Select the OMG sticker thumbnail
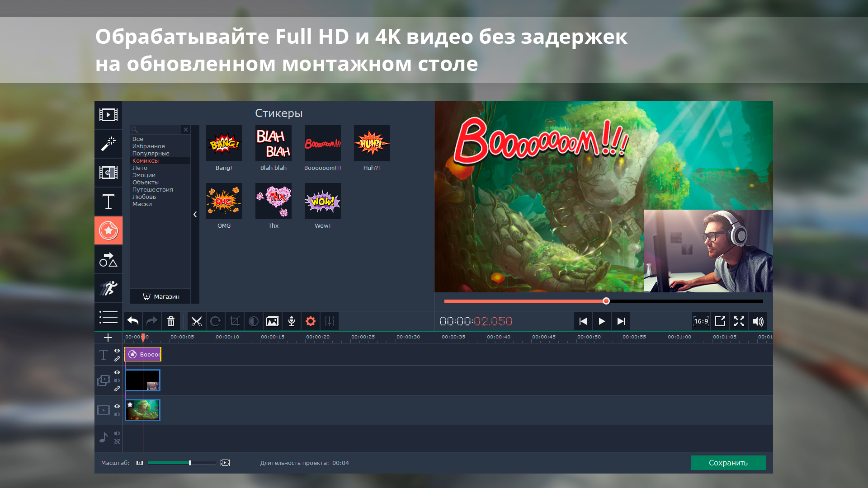 tap(224, 201)
